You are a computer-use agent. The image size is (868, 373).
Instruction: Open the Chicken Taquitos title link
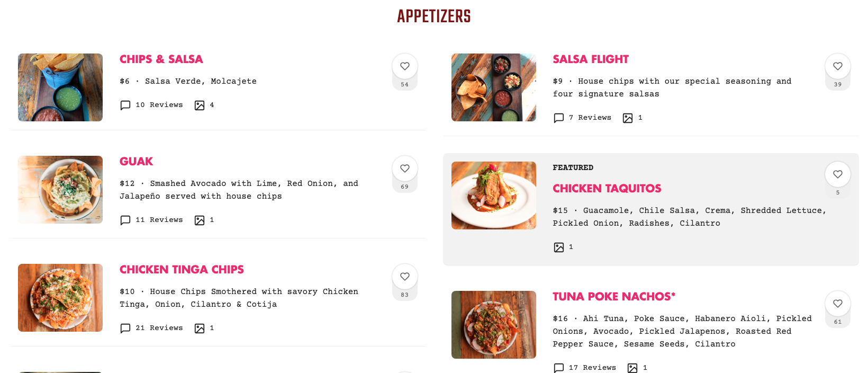[x=607, y=189]
